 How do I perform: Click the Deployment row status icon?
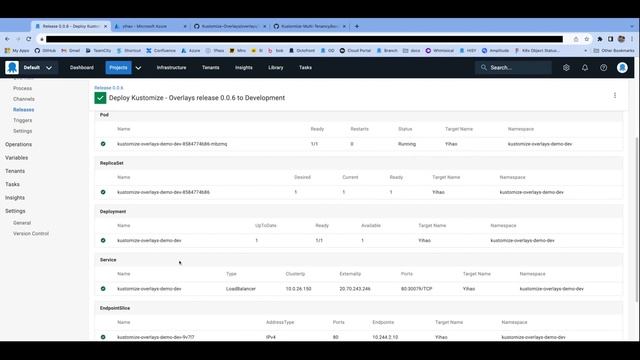(103, 240)
